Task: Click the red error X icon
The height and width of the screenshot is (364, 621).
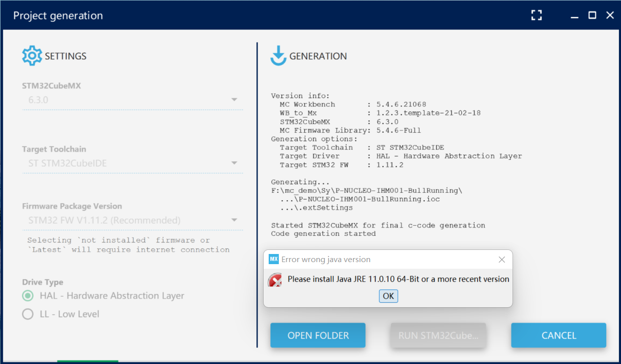Action: point(275,279)
